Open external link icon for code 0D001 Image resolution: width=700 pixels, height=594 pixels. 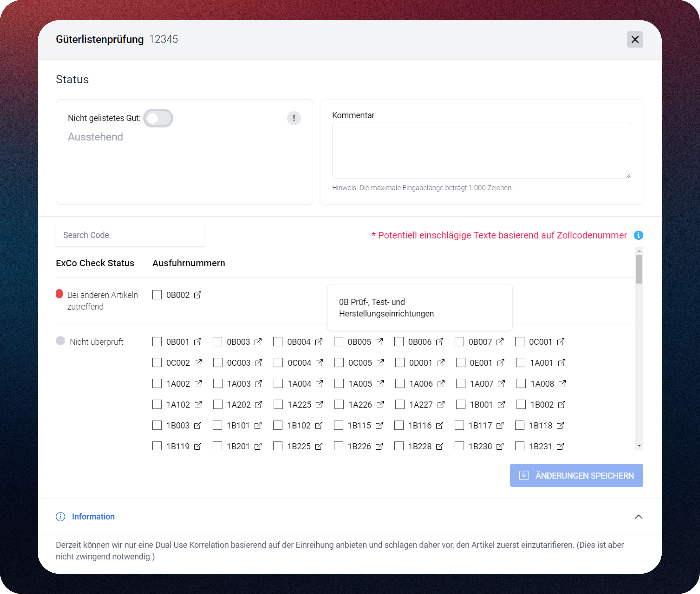point(441,363)
